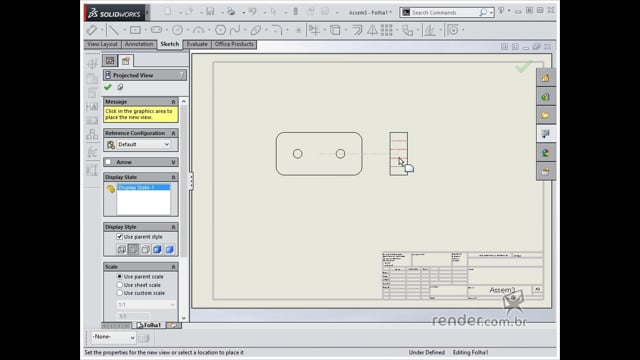Collapse the Display State section
Image resolution: width=640 pixels, height=360 pixels.
click(173, 177)
